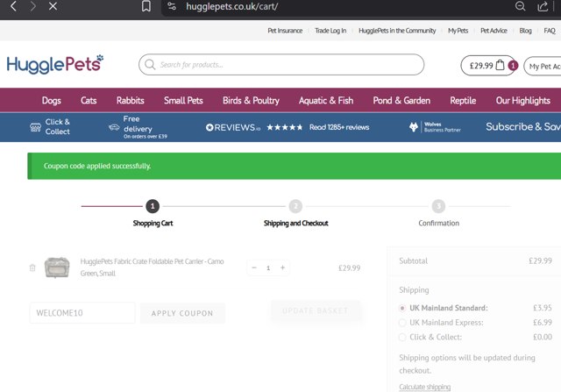Click the basket item count badge

coord(513,66)
